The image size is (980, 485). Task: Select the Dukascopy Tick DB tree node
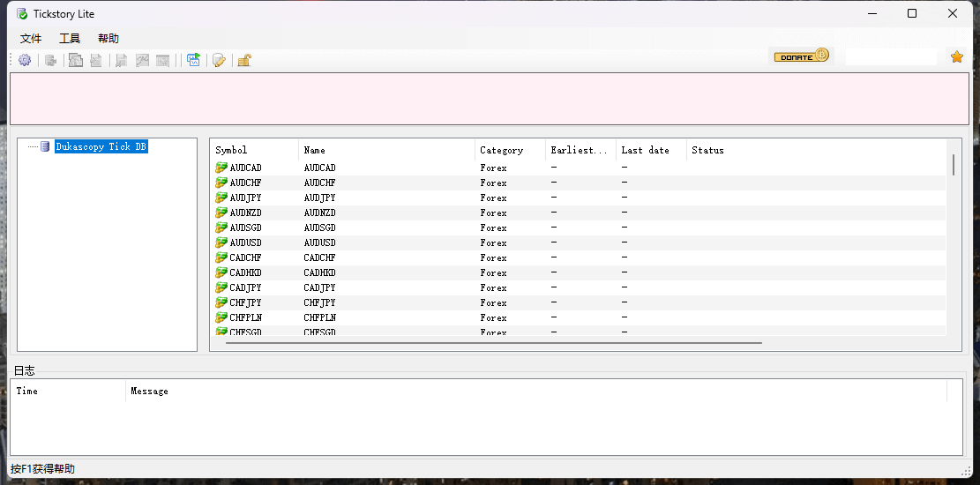(x=101, y=146)
